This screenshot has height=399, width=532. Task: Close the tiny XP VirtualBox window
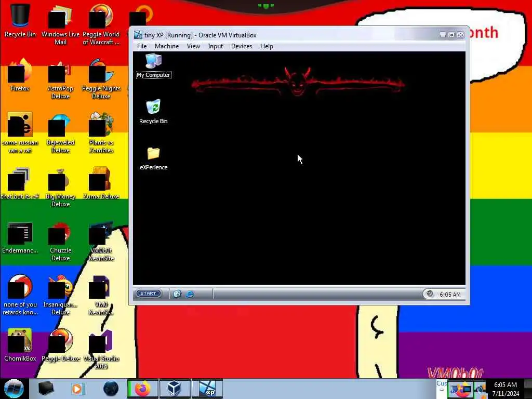tap(460, 35)
